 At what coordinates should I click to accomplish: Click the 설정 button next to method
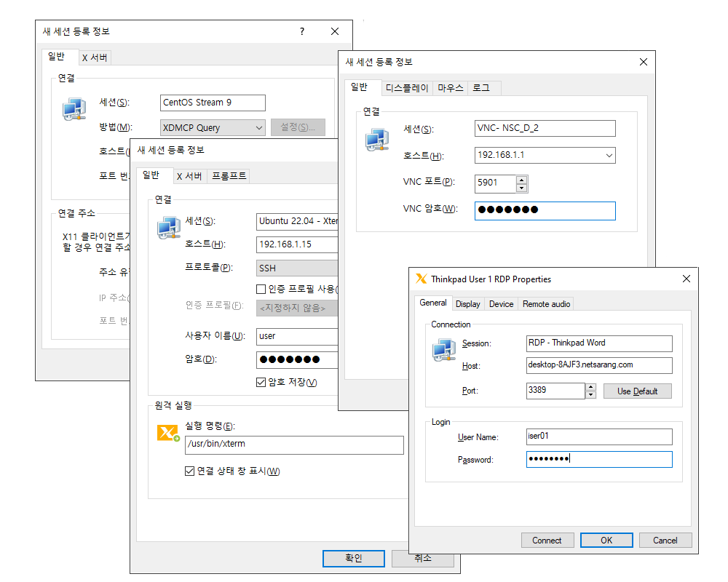pos(298,127)
